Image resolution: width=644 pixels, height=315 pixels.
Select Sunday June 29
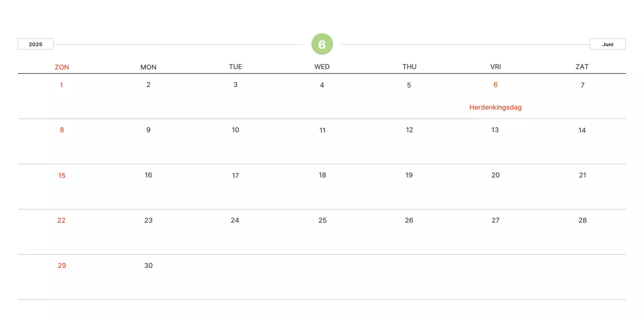coord(62,265)
